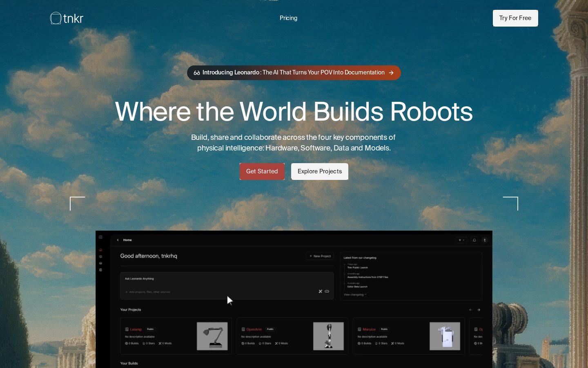Open the View changelog link

355,294
